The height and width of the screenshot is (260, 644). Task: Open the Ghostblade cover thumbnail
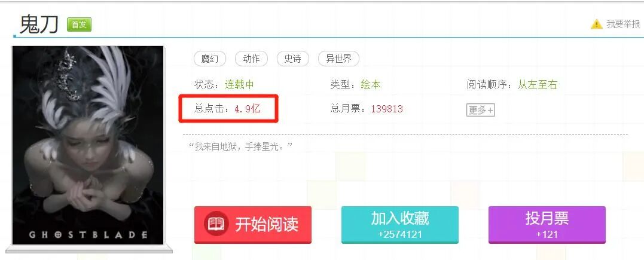tap(87, 145)
